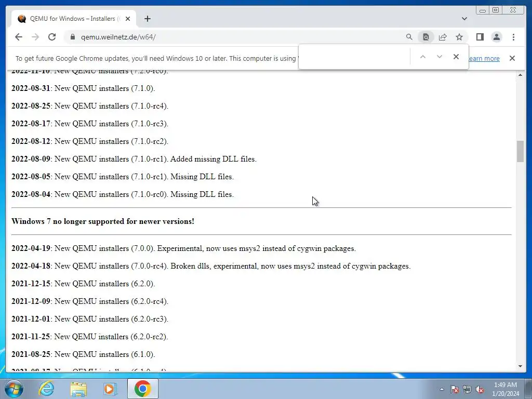Click the "2021-11-25" date text
This screenshot has width=532, height=399.
click(31, 336)
